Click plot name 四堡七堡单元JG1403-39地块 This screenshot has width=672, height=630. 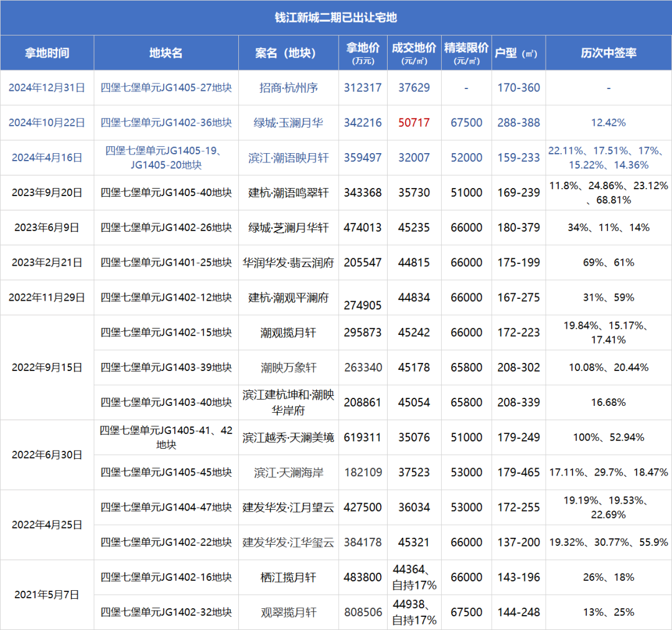166,367
